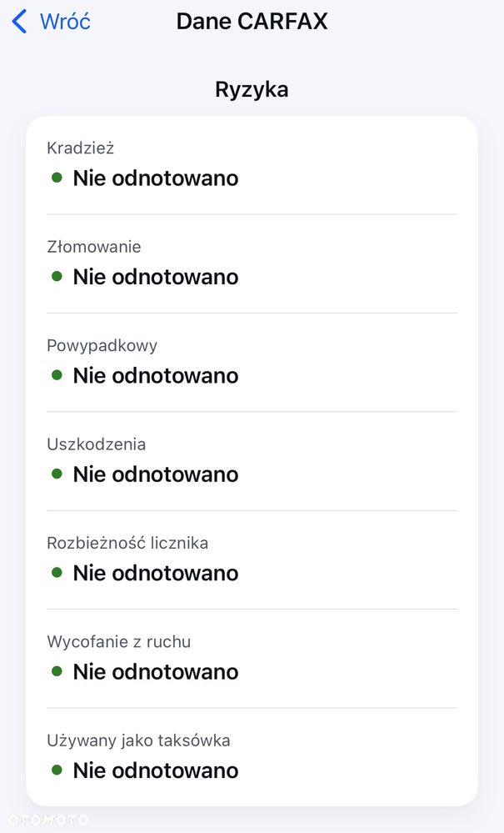The width and height of the screenshot is (504, 833).
Task: Select the Powypadkowy risk label
Action: [102, 345]
